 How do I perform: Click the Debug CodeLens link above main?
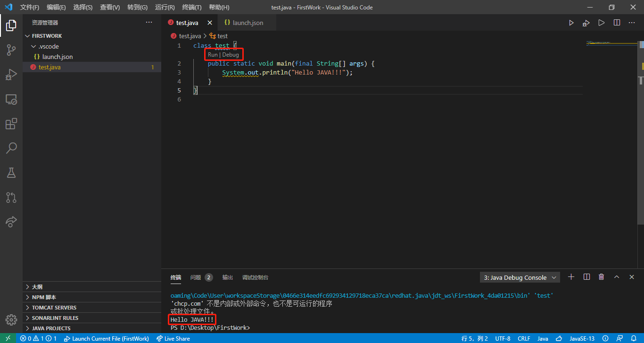coord(231,55)
